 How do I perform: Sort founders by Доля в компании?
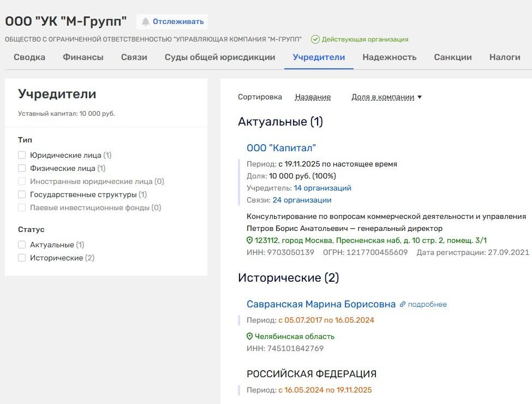pos(382,97)
